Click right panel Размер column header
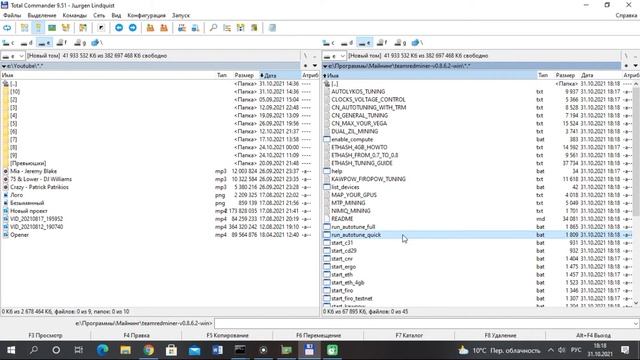Viewport: 640px width, 360px height. point(565,76)
